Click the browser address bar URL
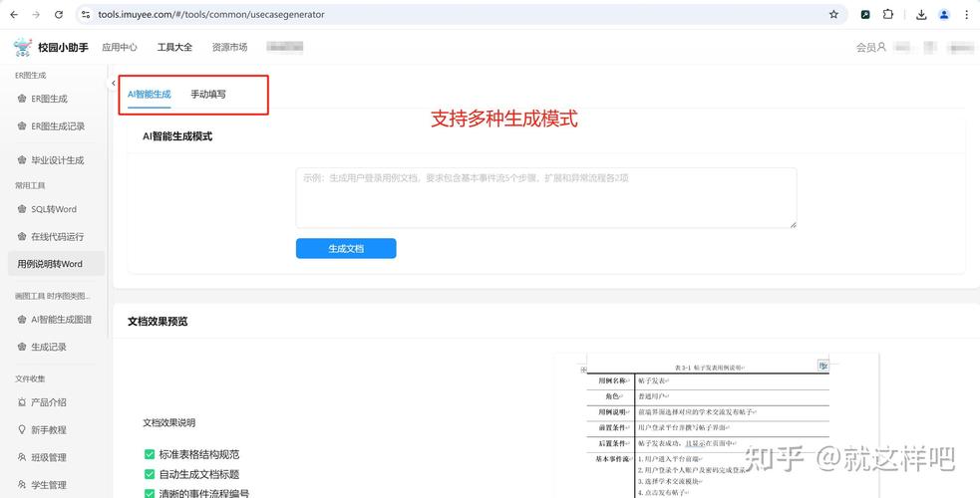 click(x=211, y=14)
